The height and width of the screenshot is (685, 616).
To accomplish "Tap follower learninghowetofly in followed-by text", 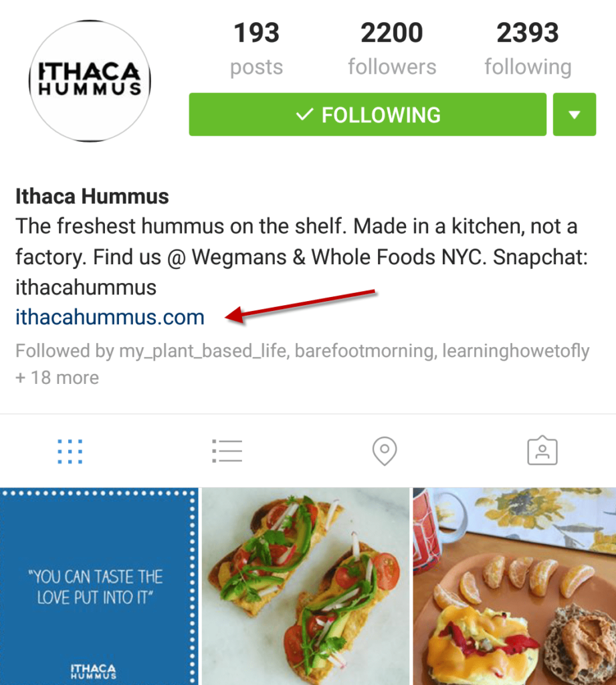I will tap(516, 351).
